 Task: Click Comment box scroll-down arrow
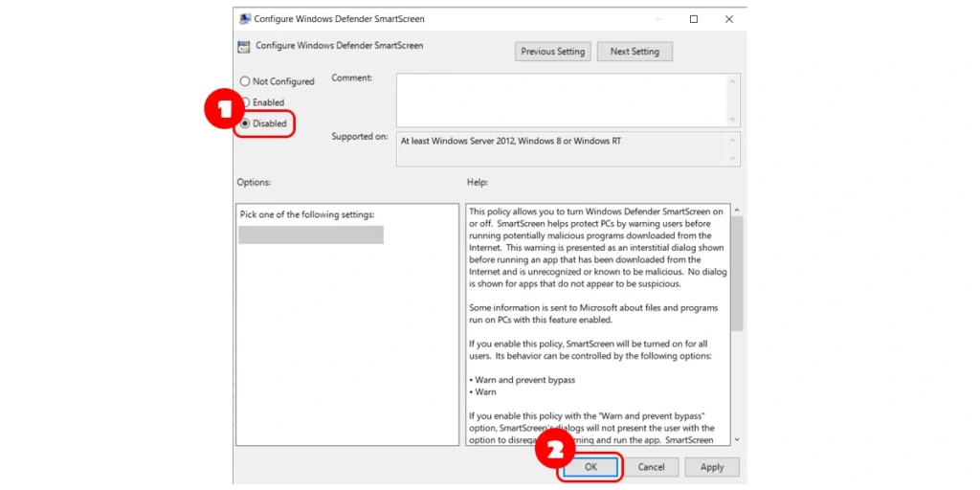click(x=733, y=120)
